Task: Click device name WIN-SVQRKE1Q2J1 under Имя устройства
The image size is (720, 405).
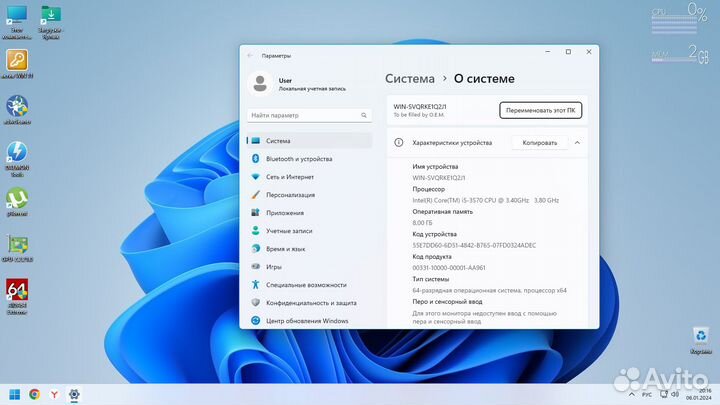Action: pos(439,178)
